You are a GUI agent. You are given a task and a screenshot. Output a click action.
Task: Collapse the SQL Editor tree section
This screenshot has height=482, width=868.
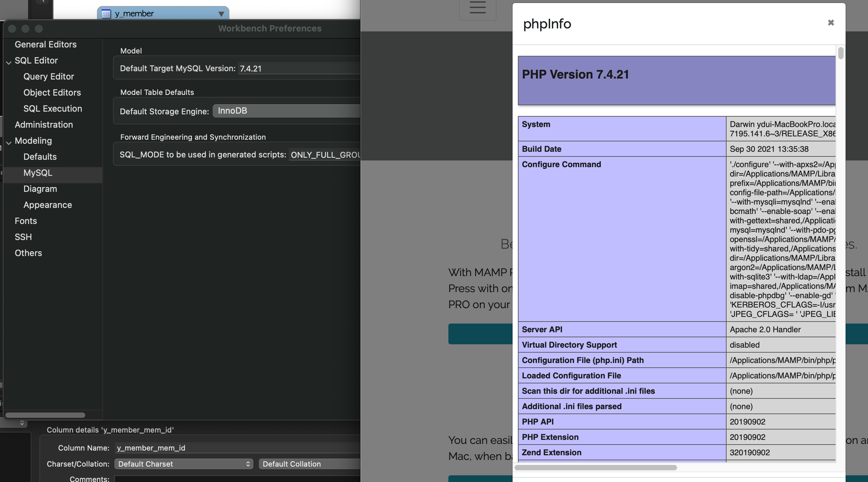pyautogui.click(x=9, y=62)
